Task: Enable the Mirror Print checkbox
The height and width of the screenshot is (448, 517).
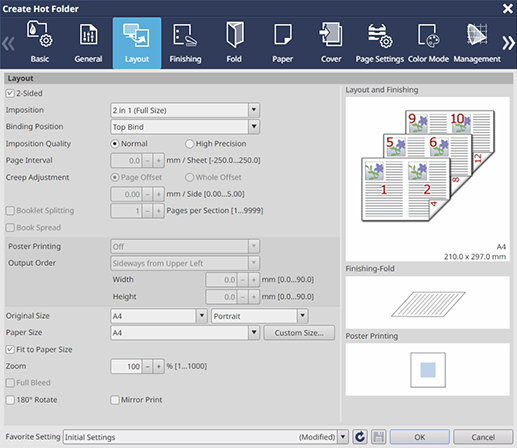Action: coord(115,400)
